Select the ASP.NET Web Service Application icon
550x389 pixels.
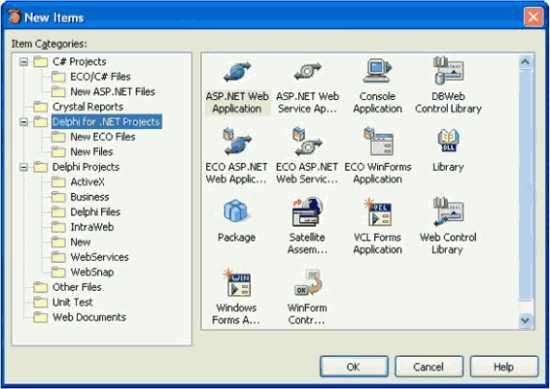click(x=308, y=71)
